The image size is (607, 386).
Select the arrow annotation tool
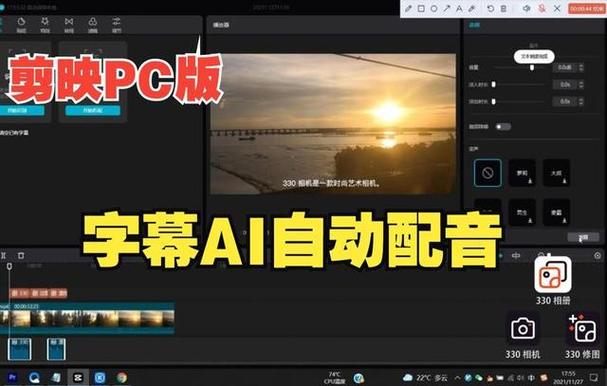click(447, 8)
